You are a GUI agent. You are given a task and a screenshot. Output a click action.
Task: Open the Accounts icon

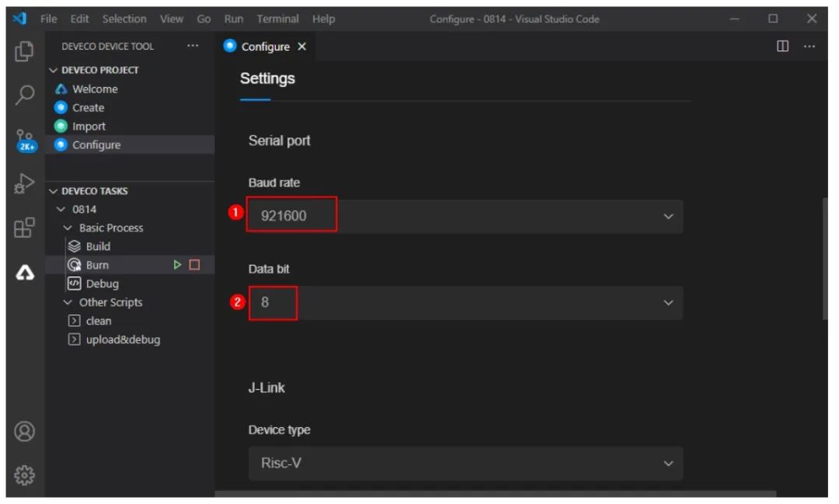(x=24, y=432)
